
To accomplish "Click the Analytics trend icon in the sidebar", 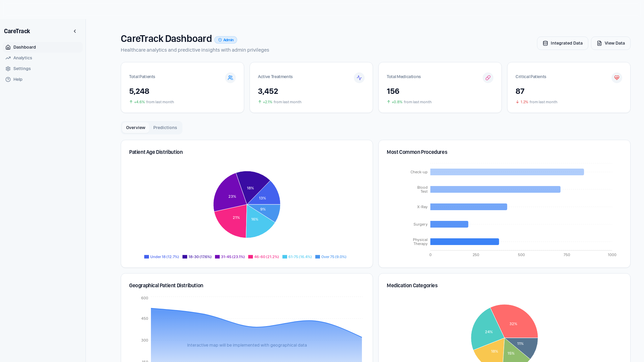I will point(8,58).
